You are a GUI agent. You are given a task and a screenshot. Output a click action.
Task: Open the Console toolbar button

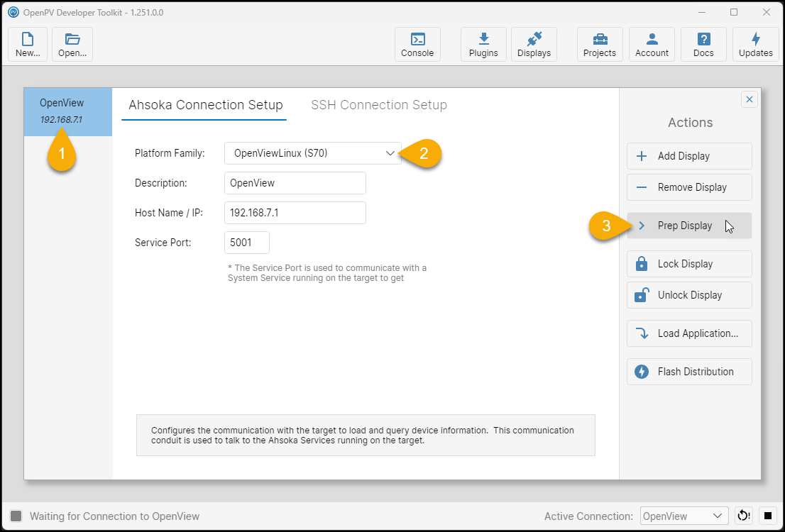coord(417,45)
